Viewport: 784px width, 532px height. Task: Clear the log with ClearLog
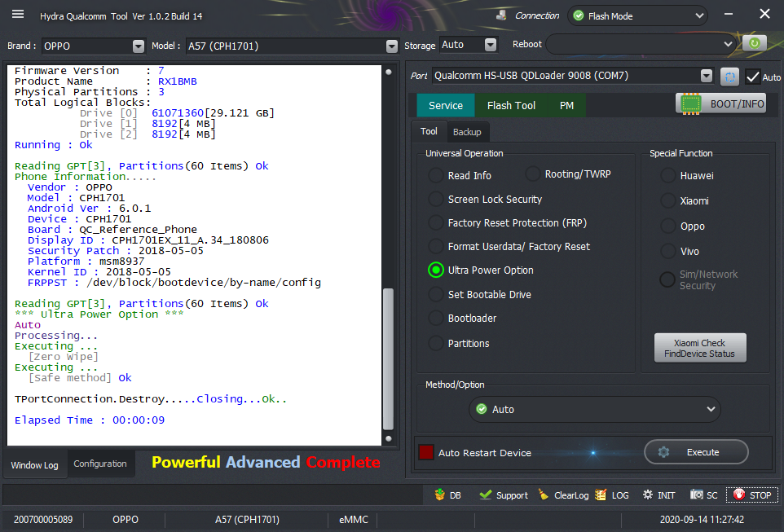click(x=563, y=495)
